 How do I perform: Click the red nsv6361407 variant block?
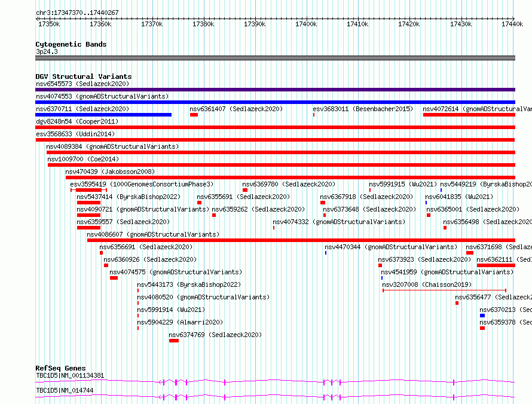coord(194,115)
